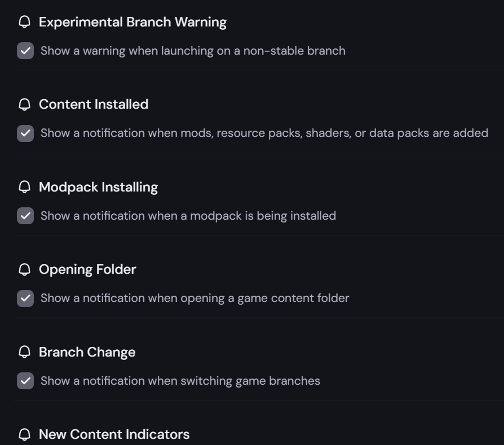Turn off the switching game branches checkbox

click(x=25, y=381)
